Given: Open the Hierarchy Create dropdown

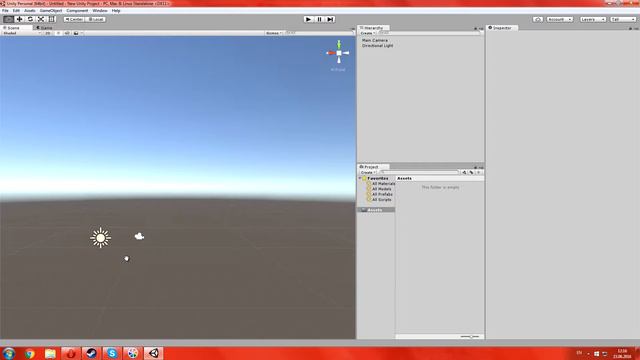Looking at the screenshot, I should [367, 33].
